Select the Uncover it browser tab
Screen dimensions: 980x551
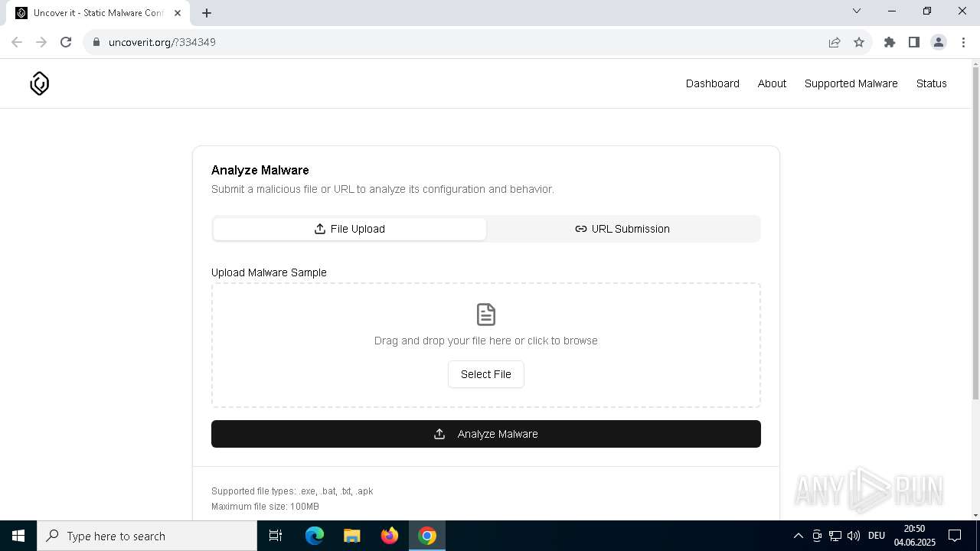point(98,13)
